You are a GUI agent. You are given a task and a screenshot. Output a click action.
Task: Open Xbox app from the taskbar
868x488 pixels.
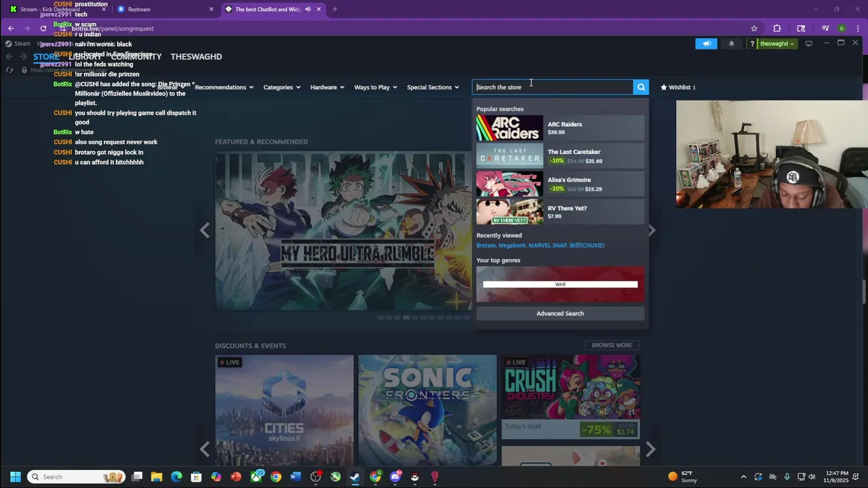256,476
